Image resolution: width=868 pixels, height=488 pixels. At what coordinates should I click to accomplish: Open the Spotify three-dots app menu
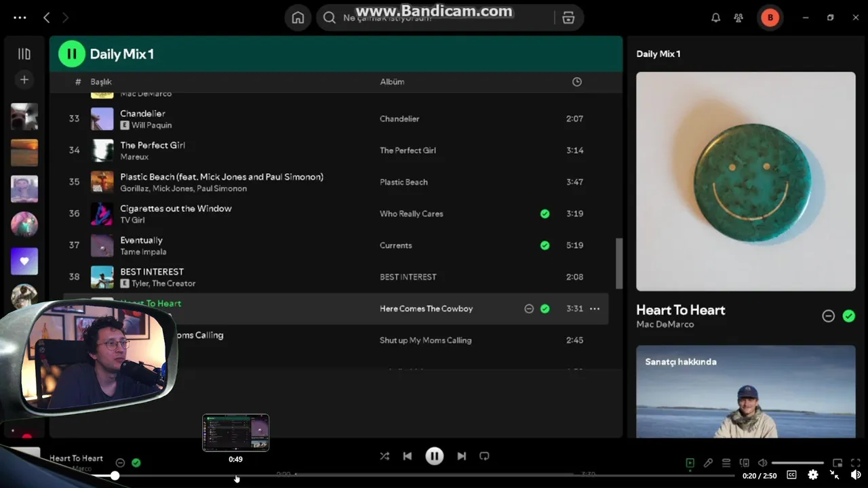coord(20,18)
